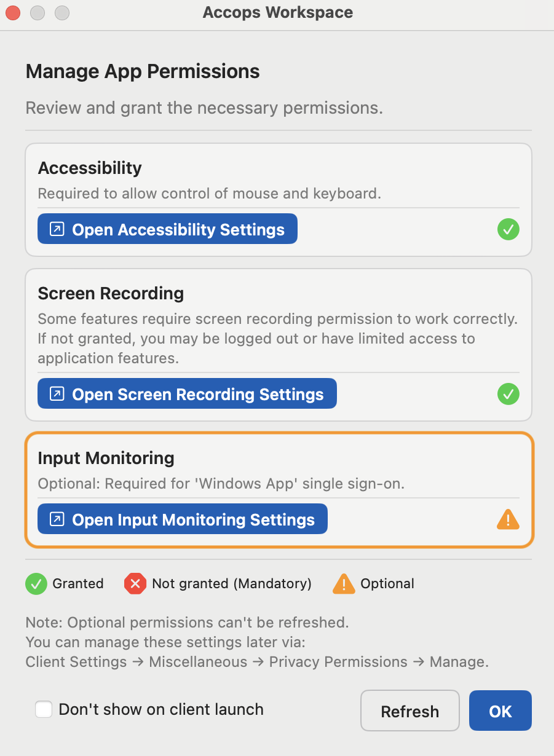Click the Accops Workspace window title

[x=277, y=12]
